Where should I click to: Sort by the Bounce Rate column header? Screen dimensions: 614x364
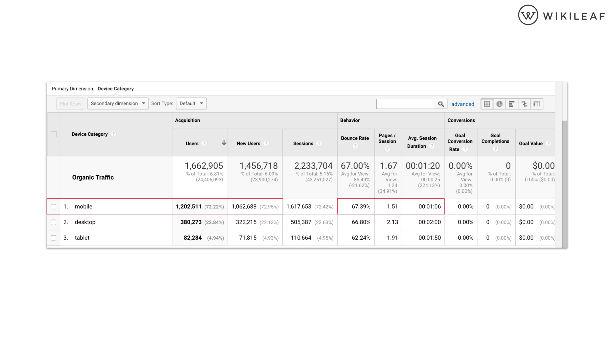[355, 138]
